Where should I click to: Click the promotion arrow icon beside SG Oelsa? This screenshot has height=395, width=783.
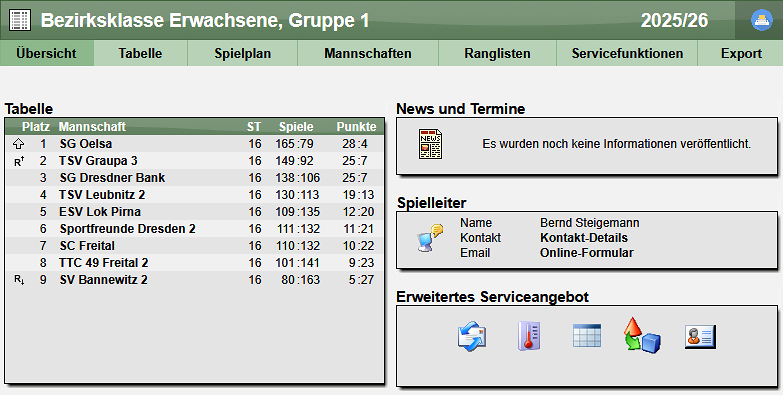click(18, 144)
